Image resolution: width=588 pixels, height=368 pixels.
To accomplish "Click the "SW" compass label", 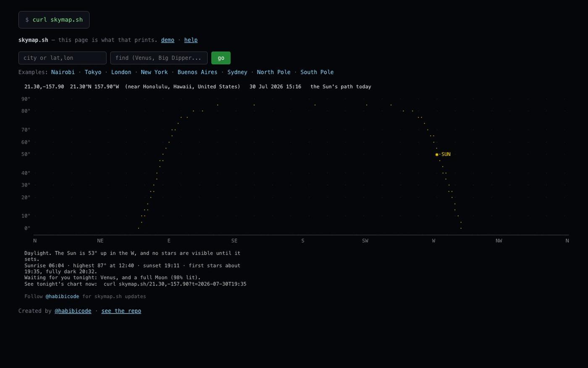I will [365, 241].
